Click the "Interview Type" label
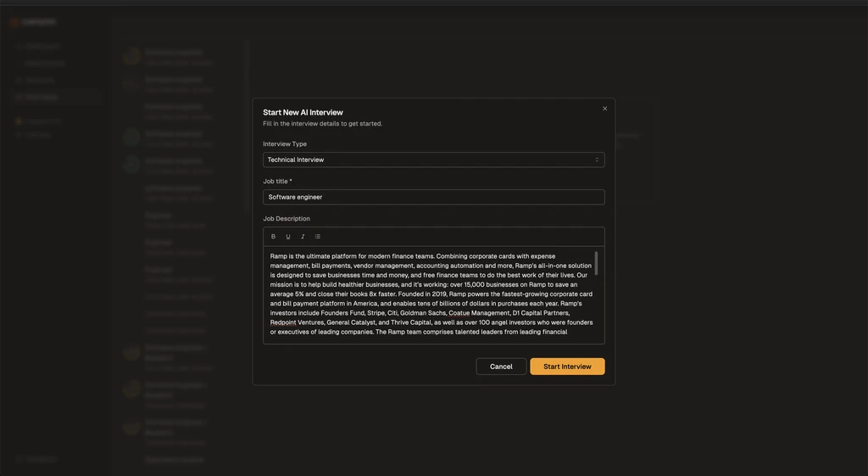Screen dimensions: 868x476 point(285,144)
